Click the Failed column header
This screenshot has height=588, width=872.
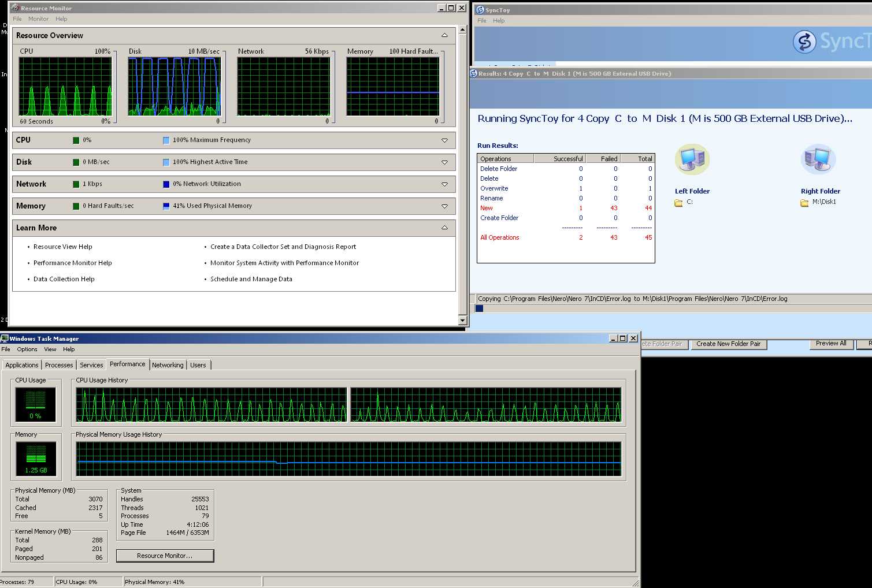[603, 159]
